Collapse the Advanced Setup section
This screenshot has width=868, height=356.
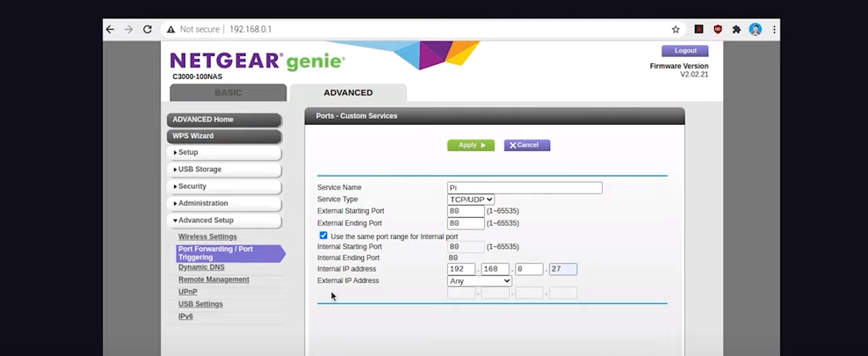point(224,221)
